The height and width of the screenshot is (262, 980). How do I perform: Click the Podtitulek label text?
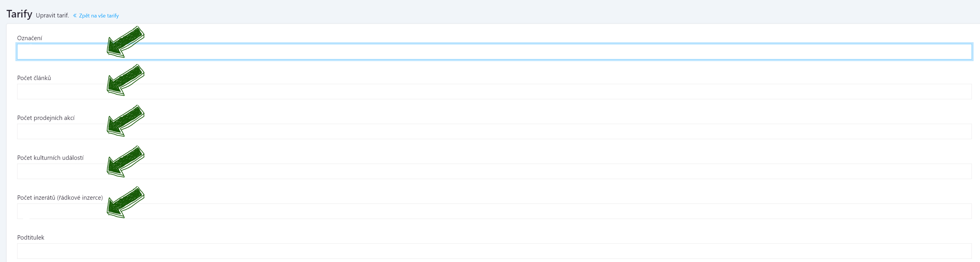[31, 237]
